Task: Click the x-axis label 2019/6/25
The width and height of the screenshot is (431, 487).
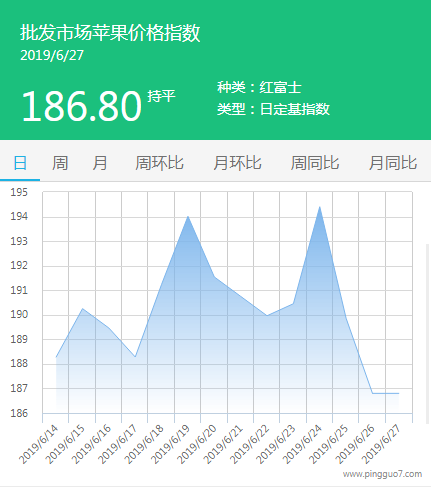Action: coord(328,445)
